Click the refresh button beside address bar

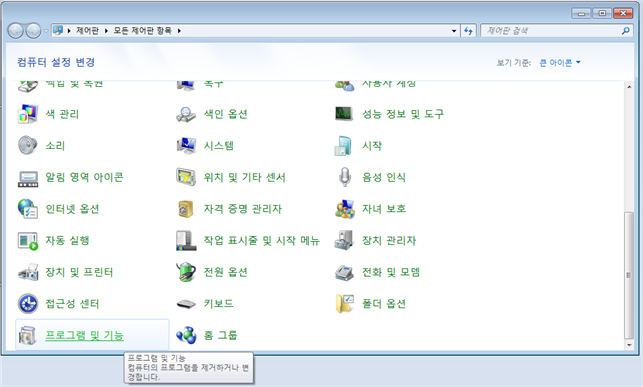468,31
